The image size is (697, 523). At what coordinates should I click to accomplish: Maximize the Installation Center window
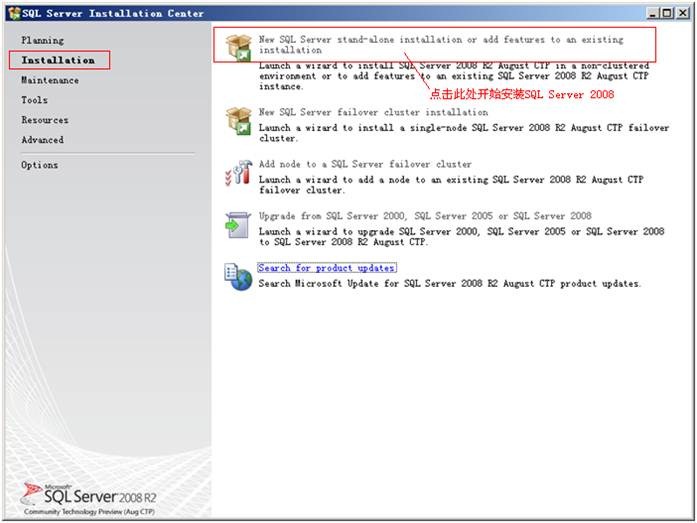point(667,13)
